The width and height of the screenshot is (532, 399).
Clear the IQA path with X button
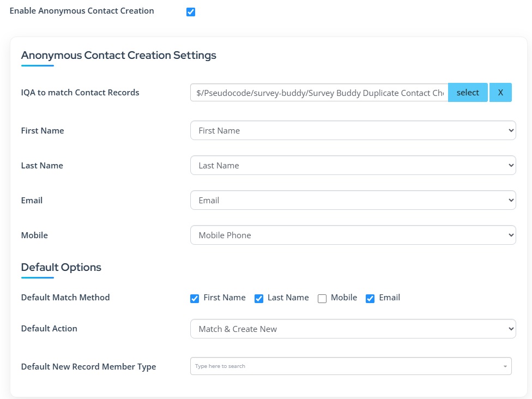pos(500,92)
